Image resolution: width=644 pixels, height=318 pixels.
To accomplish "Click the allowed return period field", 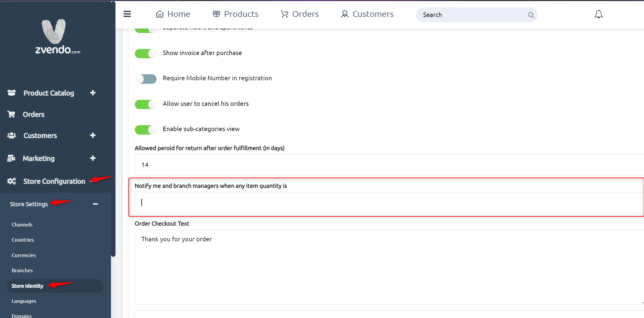I will point(389,165).
